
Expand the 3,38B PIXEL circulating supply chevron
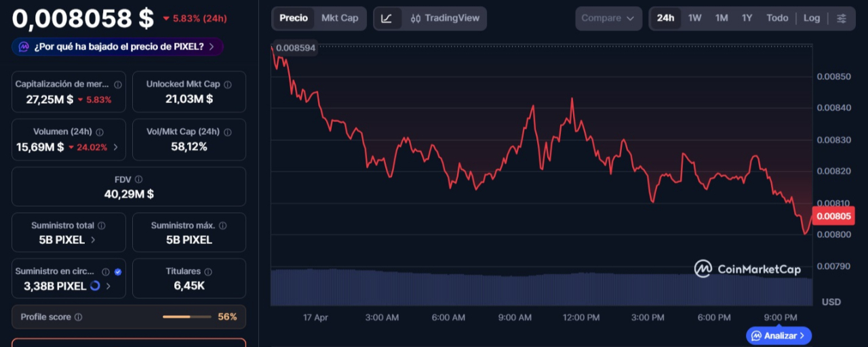coord(108,286)
